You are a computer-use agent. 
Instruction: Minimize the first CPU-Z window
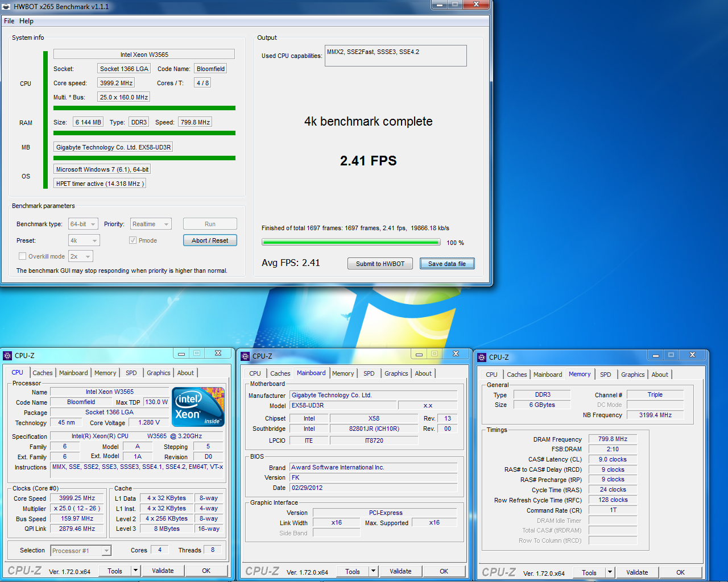181,354
